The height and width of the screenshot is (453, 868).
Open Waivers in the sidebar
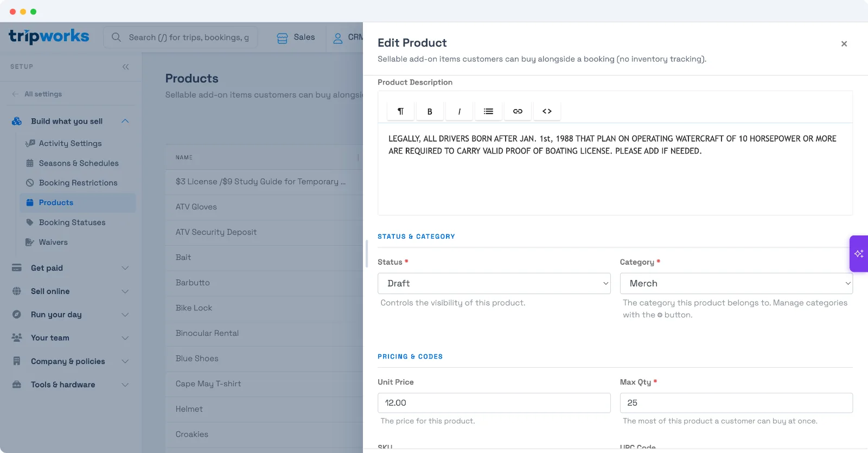[53, 242]
